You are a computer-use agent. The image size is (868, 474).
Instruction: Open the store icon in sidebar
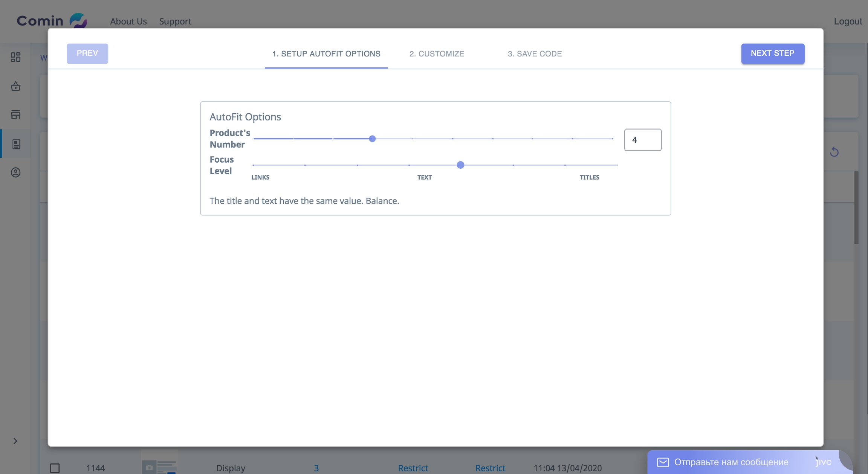pos(15,115)
